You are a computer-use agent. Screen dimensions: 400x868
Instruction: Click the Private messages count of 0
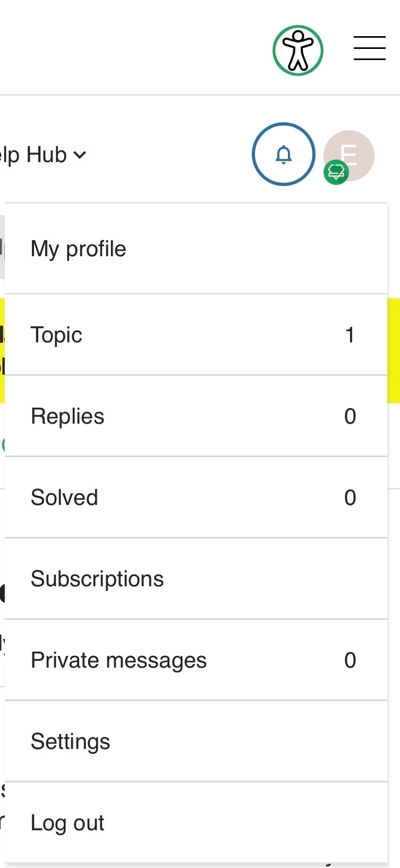point(350,660)
